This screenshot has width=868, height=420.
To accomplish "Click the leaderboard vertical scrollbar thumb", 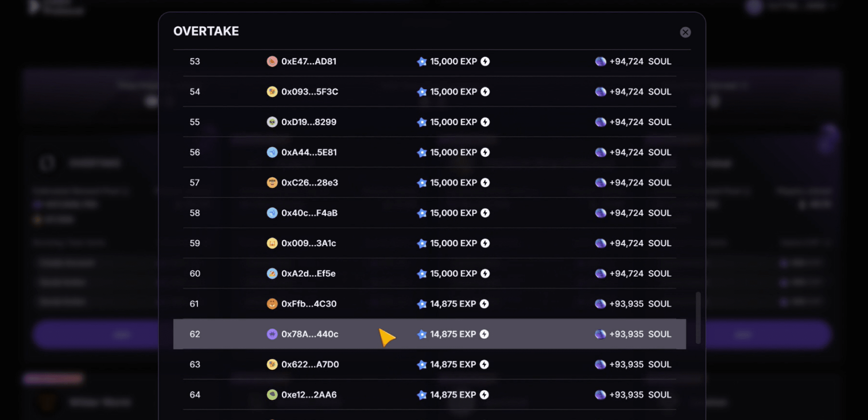I will 698,318.
